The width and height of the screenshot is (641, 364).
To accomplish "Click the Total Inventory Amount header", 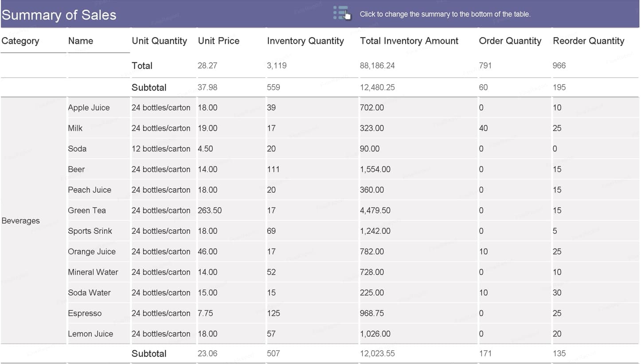I will point(409,41).
